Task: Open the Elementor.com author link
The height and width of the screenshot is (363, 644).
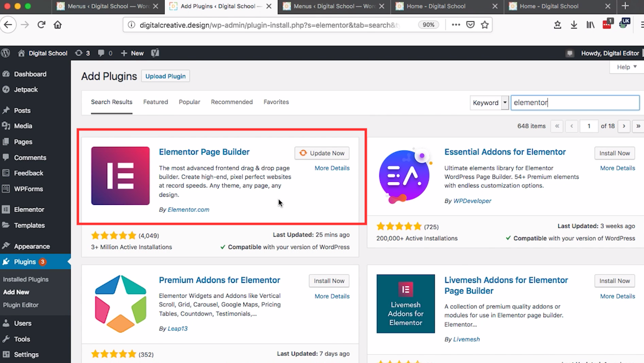Action: (188, 210)
